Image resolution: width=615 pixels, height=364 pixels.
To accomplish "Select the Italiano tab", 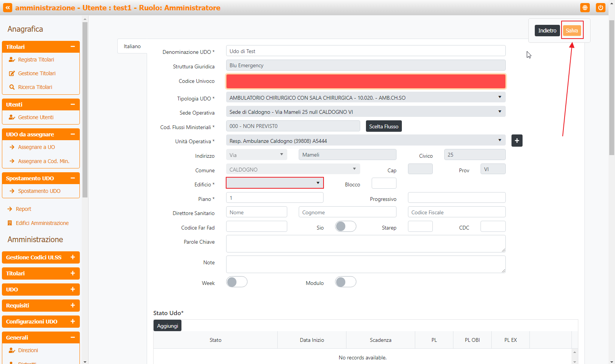I will pyautogui.click(x=132, y=46).
